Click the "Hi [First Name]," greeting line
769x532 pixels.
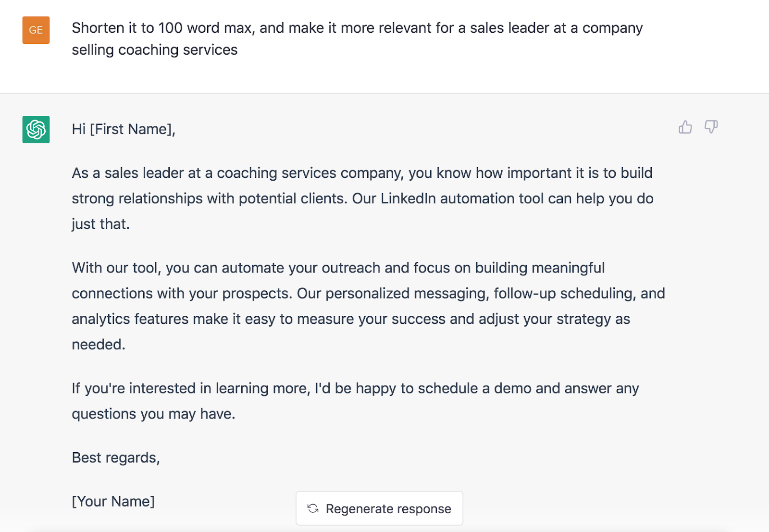pos(124,129)
